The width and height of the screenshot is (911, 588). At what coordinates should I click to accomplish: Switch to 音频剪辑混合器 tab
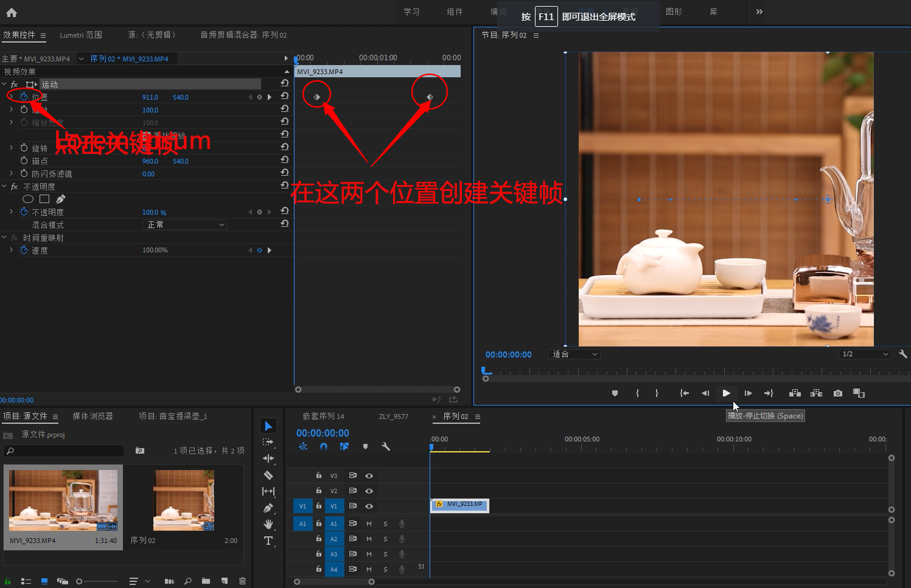coord(243,35)
